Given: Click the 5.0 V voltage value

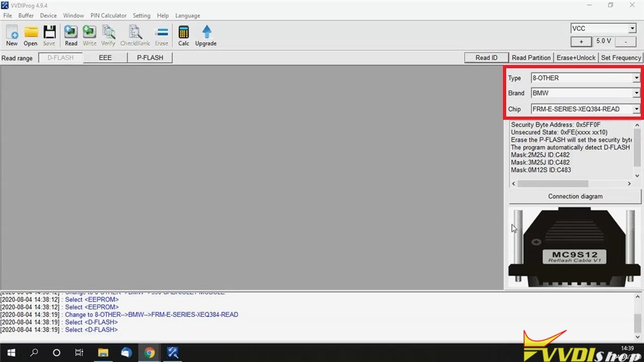Looking at the screenshot, I should [603, 41].
